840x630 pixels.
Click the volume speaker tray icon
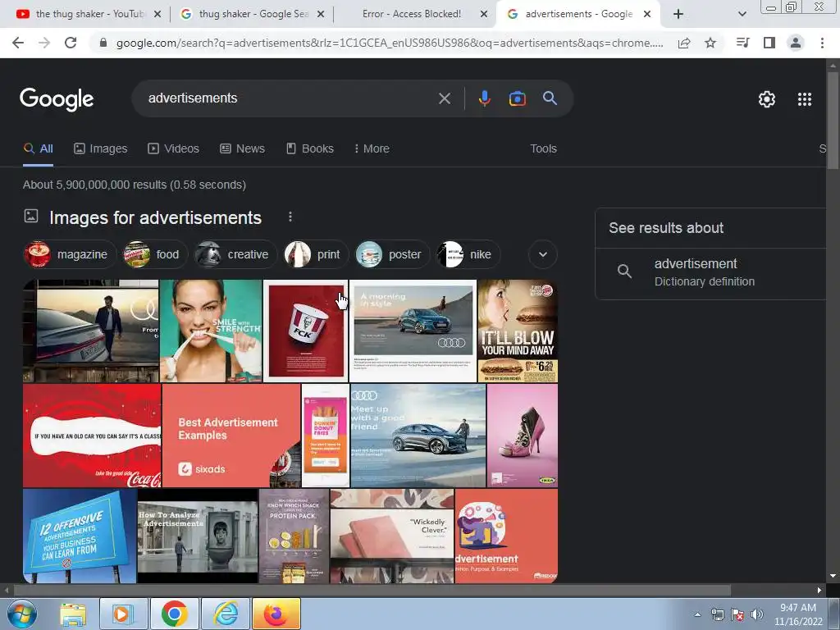(x=757, y=614)
